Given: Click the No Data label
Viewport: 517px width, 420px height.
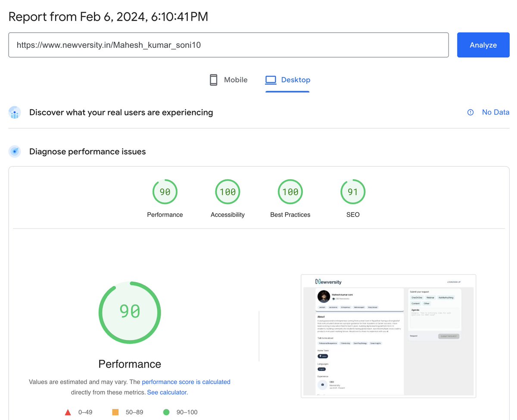Looking at the screenshot, I should click(x=495, y=112).
